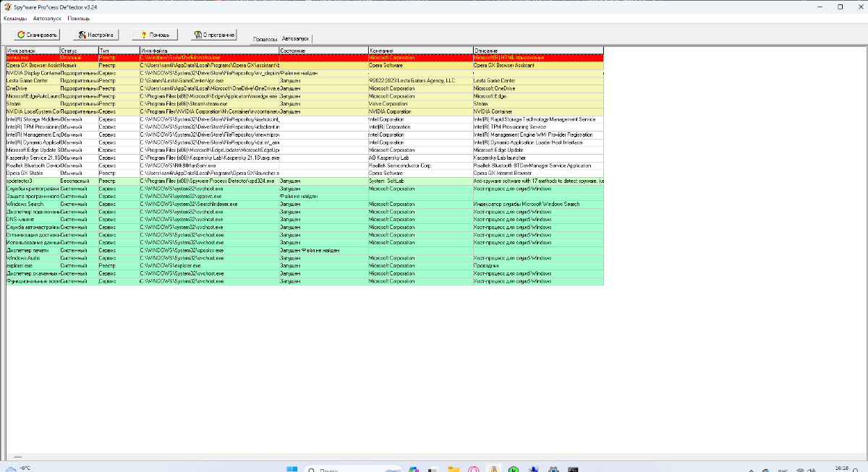The height and width of the screenshot is (472, 868).
Task: Click the Опасный status cell
Action: (79, 57)
